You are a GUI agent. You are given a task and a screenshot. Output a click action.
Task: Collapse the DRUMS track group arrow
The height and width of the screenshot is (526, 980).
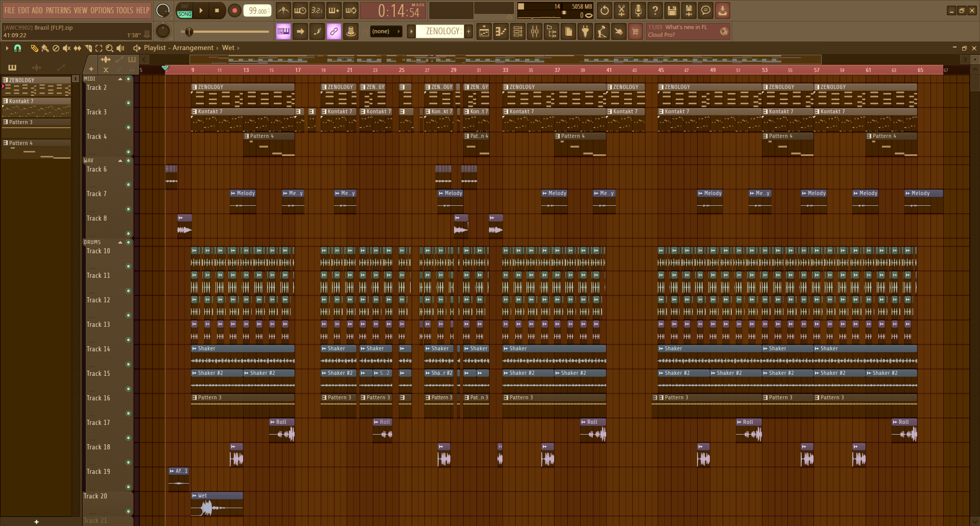pos(121,243)
